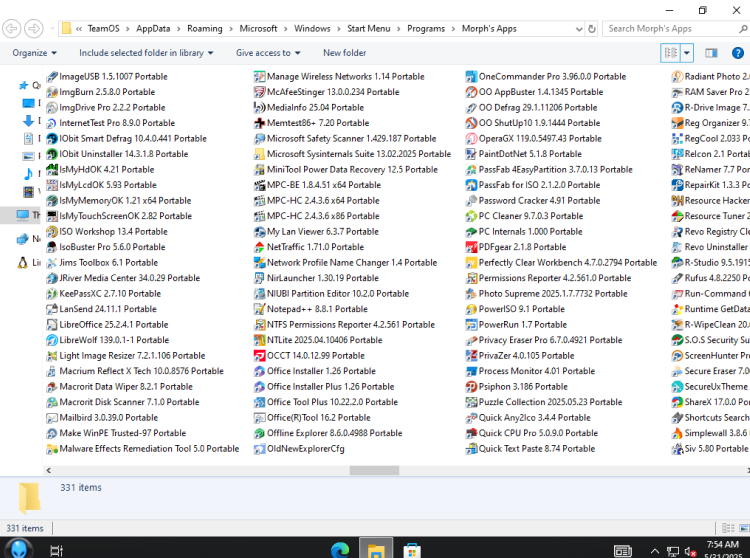The height and width of the screenshot is (558, 750).
Task: Select the OCCT 14.0.12.99 Portable icon
Action: pyautogui.click(x=259, y=355)
